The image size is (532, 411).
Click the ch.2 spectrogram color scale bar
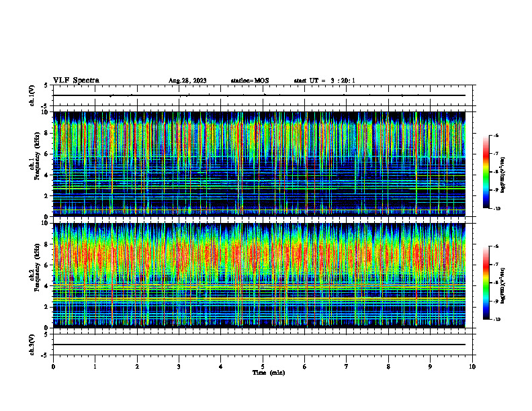click(486, 283)
